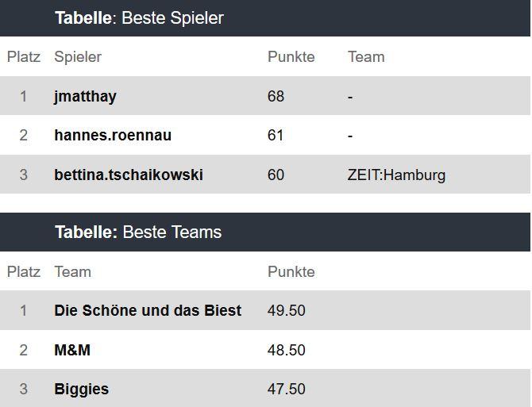Click the 'Spieler' column header
Screen dimensions: 532x407
(78, 56)
